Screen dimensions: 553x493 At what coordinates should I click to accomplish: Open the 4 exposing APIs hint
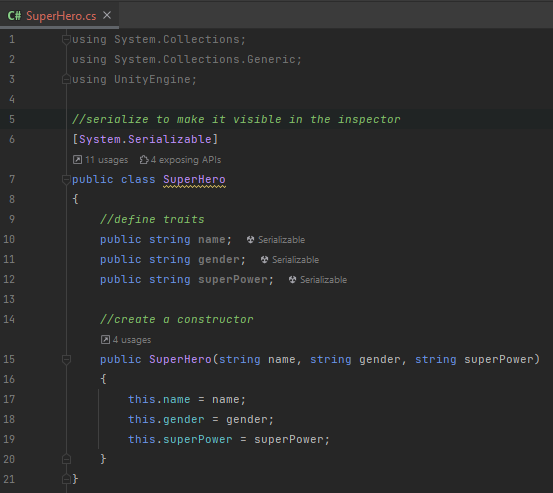(180, 160)
